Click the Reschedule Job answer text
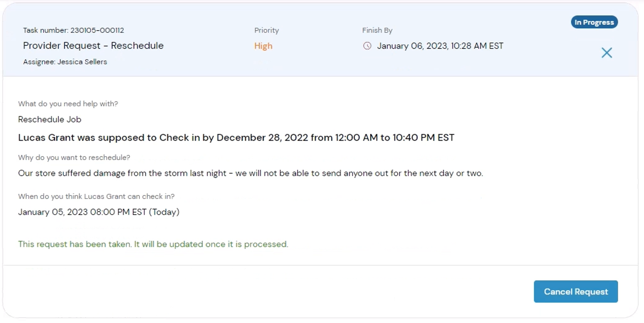The height and width of the screenshot is (323, 644). (x=50, y=119)
